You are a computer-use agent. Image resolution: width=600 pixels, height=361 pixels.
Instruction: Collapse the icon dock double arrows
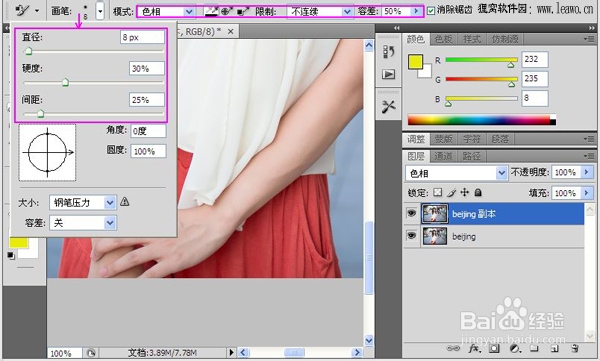coord(396,28)
